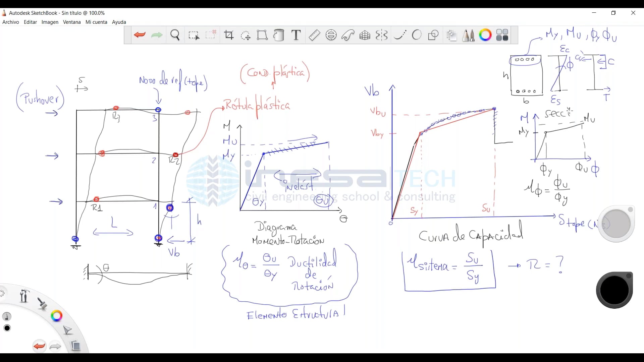Click the lagoon Undo arrow button
644x362 pixels.
pyautogui.click(x=39, y=346)
